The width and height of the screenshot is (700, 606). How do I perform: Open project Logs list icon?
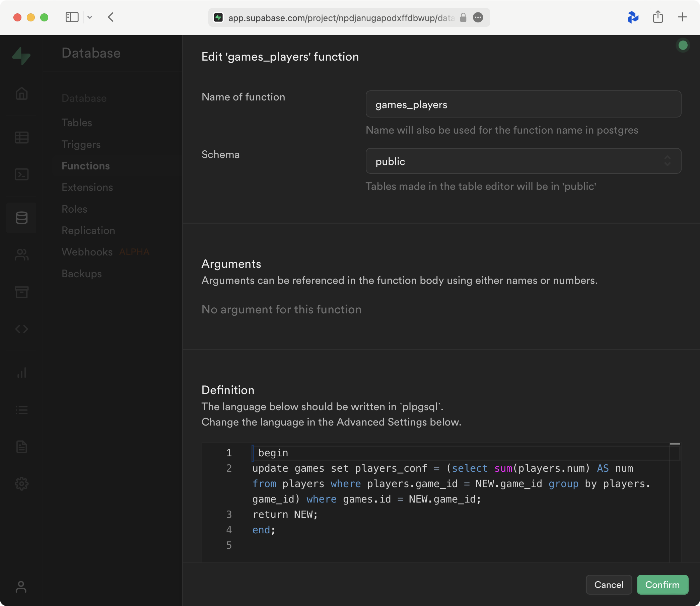pos(21,410)
